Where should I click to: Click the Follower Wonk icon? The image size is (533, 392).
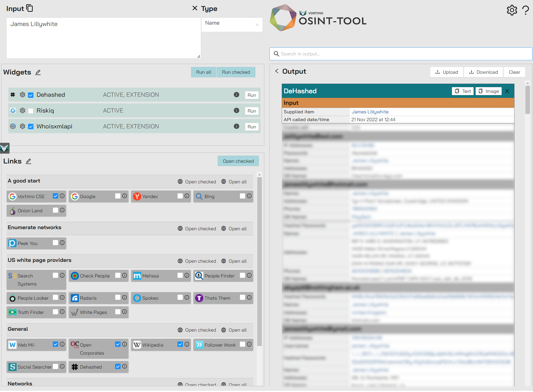coord(199,345)
